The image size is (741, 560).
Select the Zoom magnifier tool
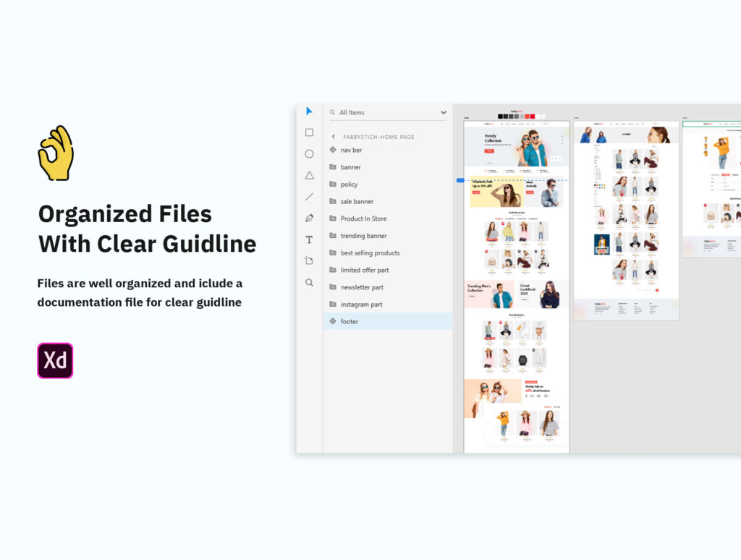(x=309, y=282)
